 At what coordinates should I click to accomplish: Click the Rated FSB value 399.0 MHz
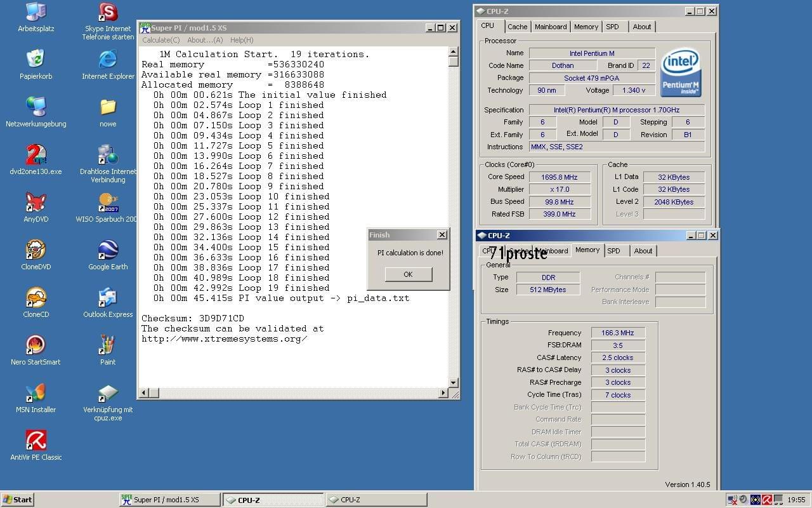coord(559,214)
